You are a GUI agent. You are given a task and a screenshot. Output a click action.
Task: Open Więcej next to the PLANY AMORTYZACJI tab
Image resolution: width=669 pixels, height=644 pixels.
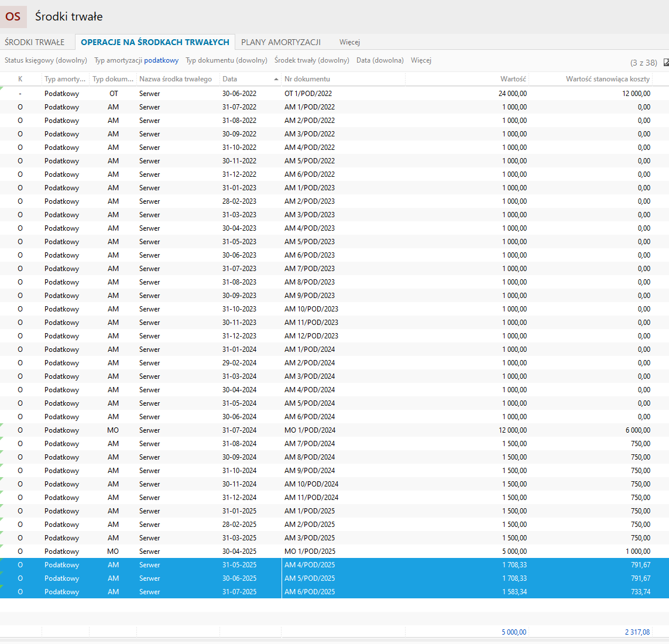[349, 42]
